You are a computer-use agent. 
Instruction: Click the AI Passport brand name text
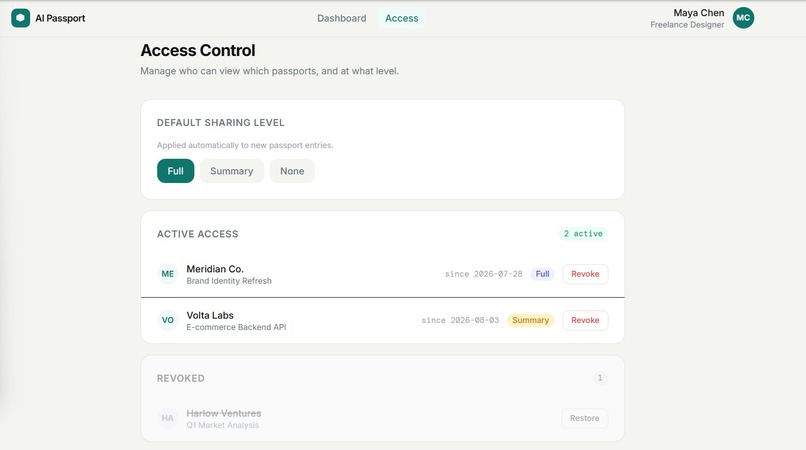coord(60,18)
